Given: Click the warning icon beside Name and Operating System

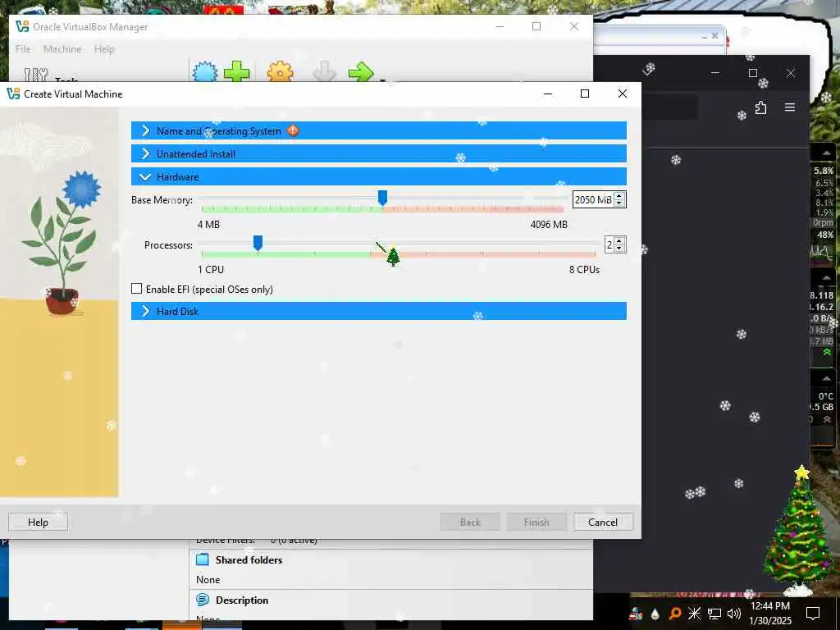Looking at the screenshot, I should (293, 130).
